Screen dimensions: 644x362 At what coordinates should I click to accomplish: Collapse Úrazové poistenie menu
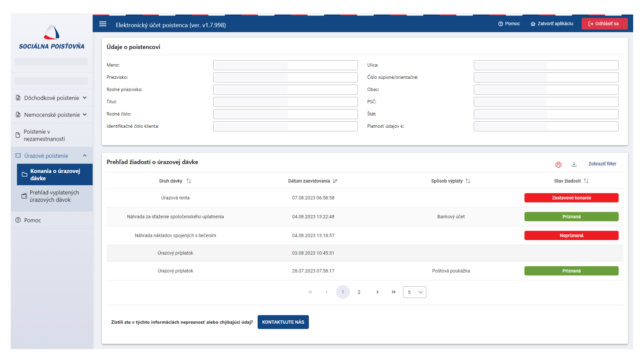[x=52, y=156]
